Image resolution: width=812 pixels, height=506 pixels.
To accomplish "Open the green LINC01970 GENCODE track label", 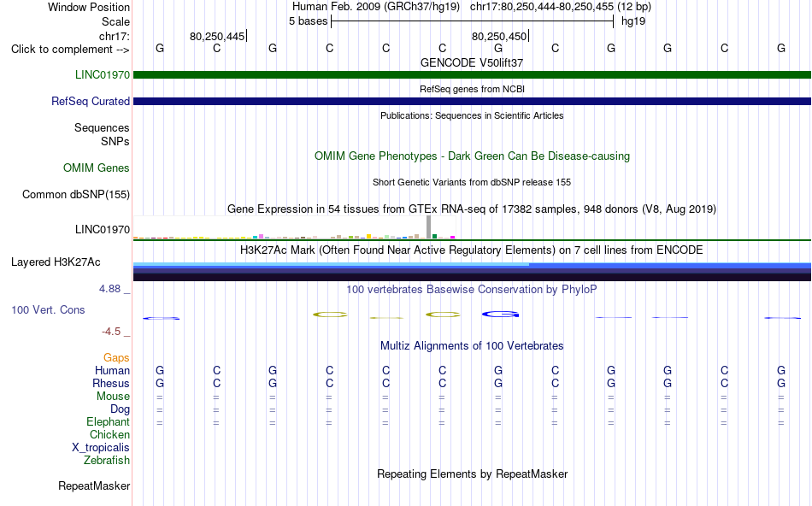I will [103, 74].
